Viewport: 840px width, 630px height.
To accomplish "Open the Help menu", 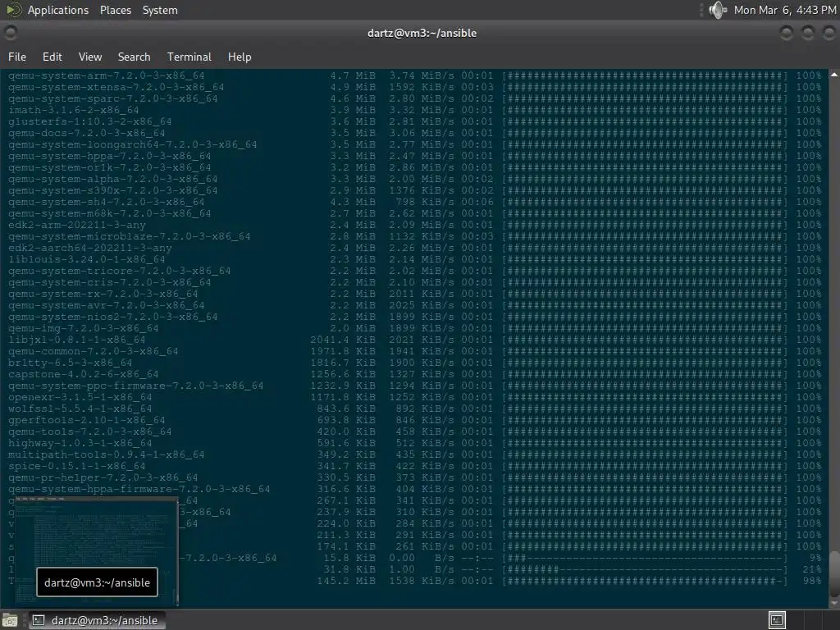I will pos(240,57).
